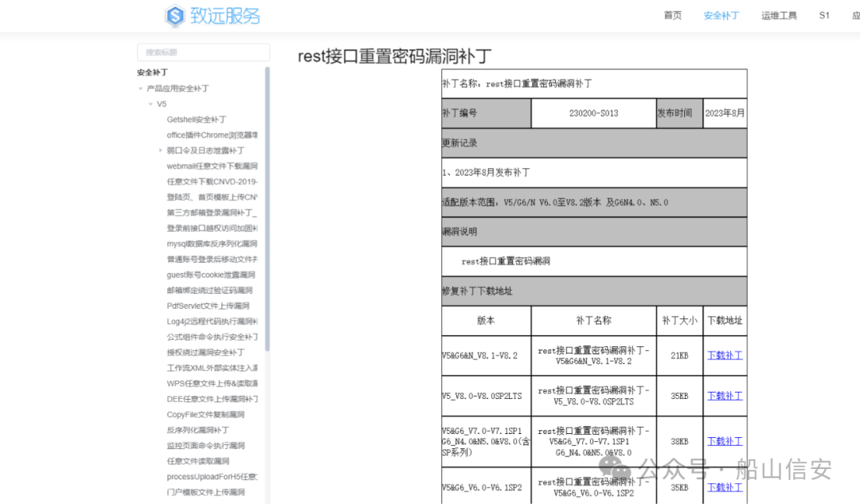The height and width of the screenshot is (504, 860).
Task: Open 登陆页、首页模板上传 sidebar entry
Action: click(213, 197)
